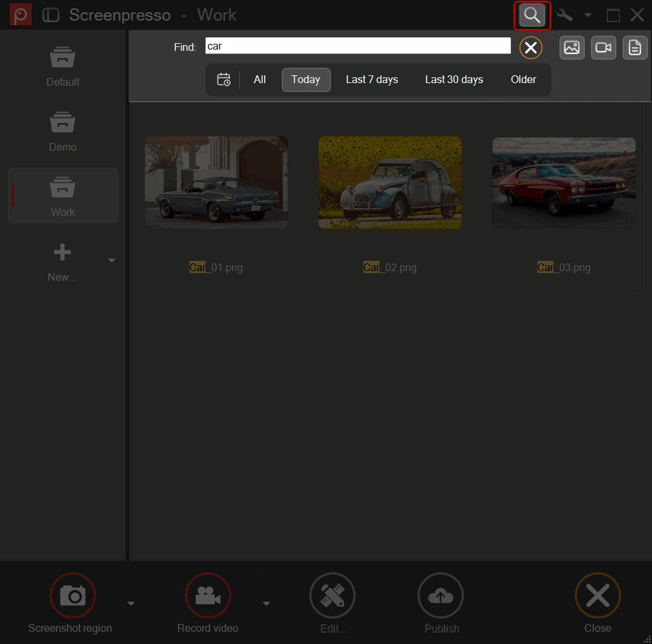Select the All date filter
The image size is (652, 644).
click(x=260, y=79)
